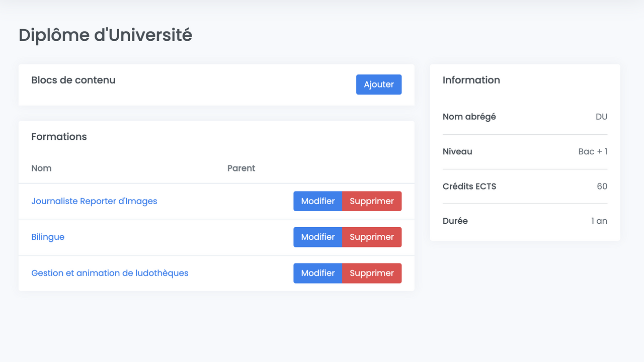
Task: Delete the Bilingue formation with Supprimer
Action: [x=371, y=237]
